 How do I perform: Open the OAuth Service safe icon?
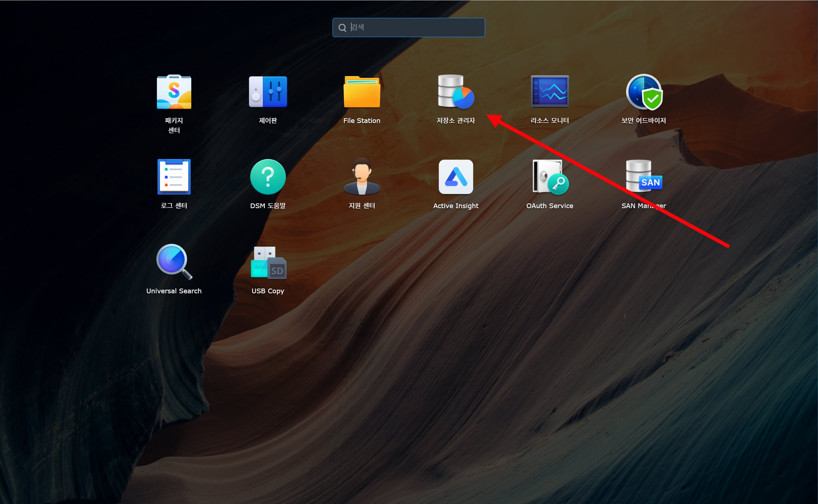pos(550,177)
